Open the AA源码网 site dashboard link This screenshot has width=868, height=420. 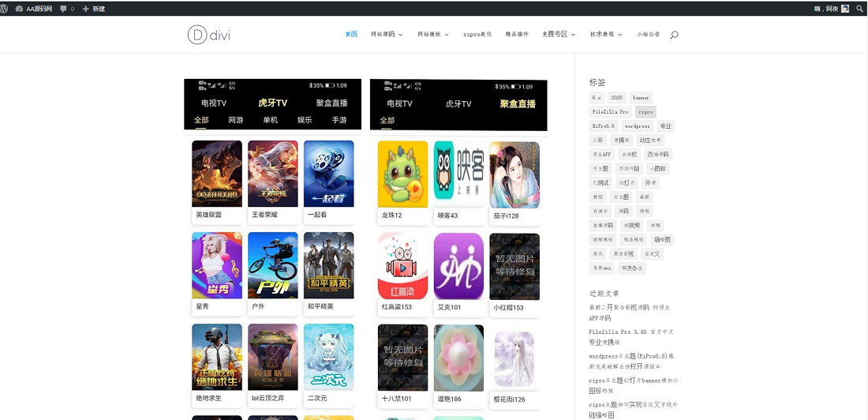click(34, 9)
